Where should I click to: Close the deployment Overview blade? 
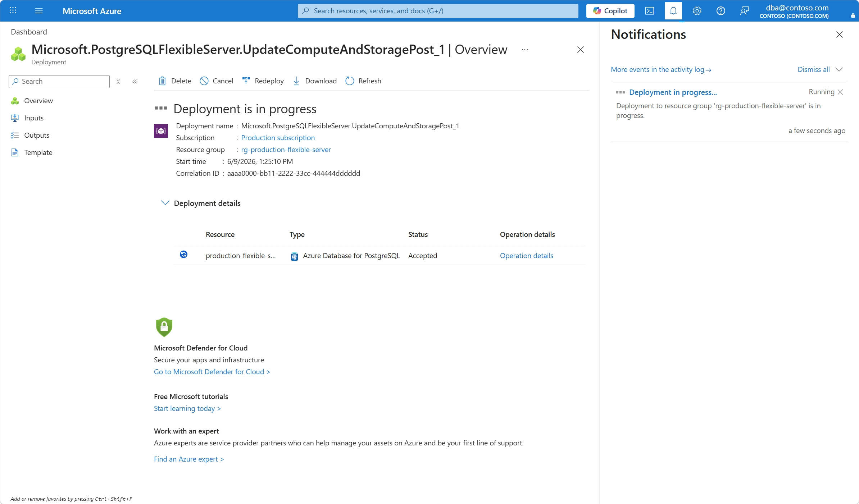pyautogui.click(x=580, y=50)
